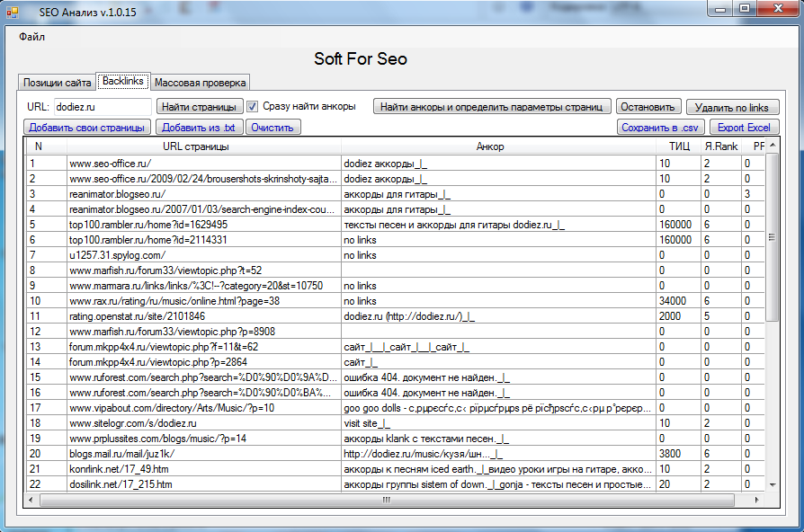The height and width of the screenshot is (532, 804).
Task: Click rating.openstat.ru/site/2101846 cell
Action: [x=204, y=316]
